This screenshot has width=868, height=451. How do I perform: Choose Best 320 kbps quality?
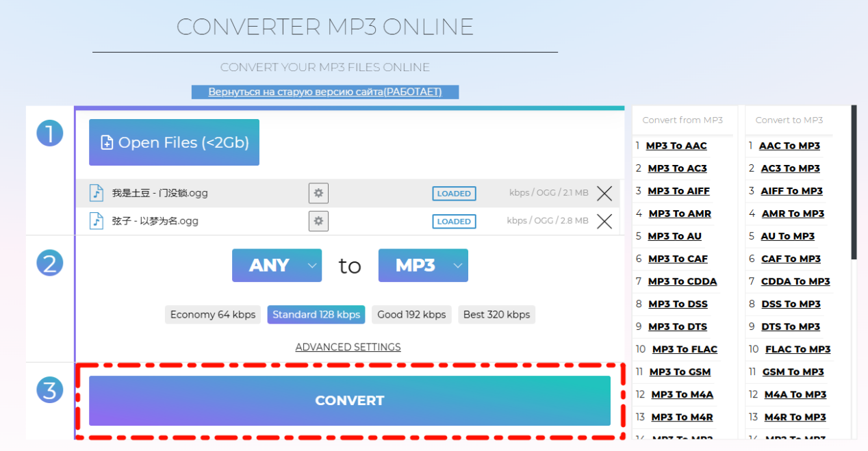(x=496, y=315)
